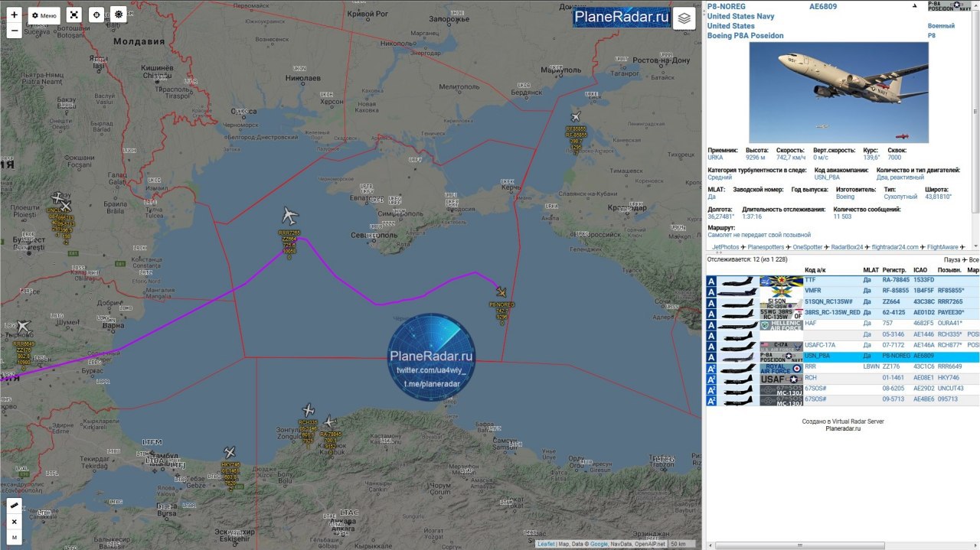Viewport: 980px width, 550px height.
Task: Click the United States Navy operator text
Action: tap(740, 16)
